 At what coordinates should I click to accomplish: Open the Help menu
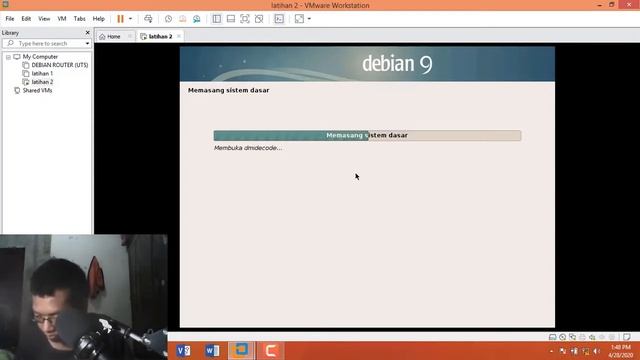98,19
